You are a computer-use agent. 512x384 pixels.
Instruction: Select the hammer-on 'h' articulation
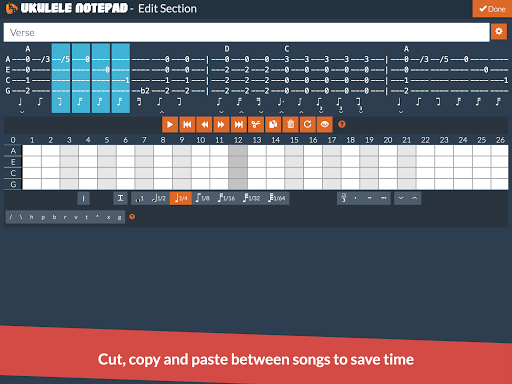[x=32, y=217]
